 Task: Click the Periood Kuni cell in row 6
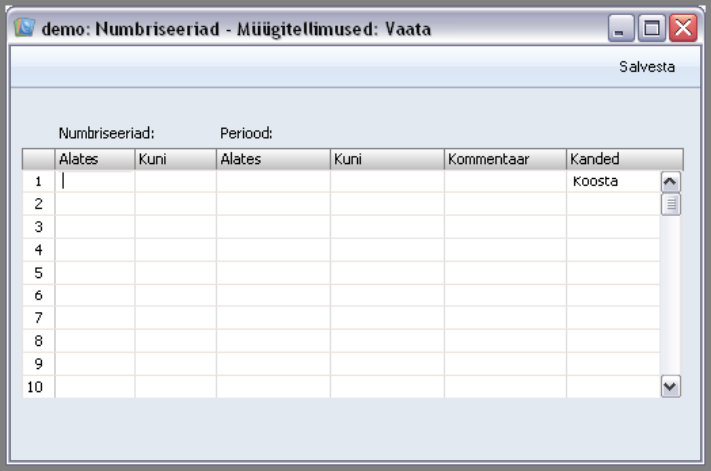click(x=387, y=296)
